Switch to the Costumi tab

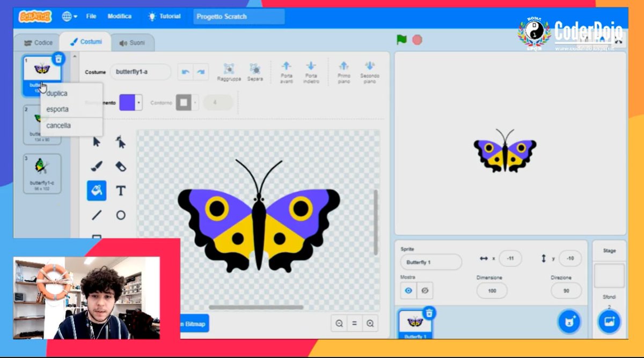coord(85,42)
